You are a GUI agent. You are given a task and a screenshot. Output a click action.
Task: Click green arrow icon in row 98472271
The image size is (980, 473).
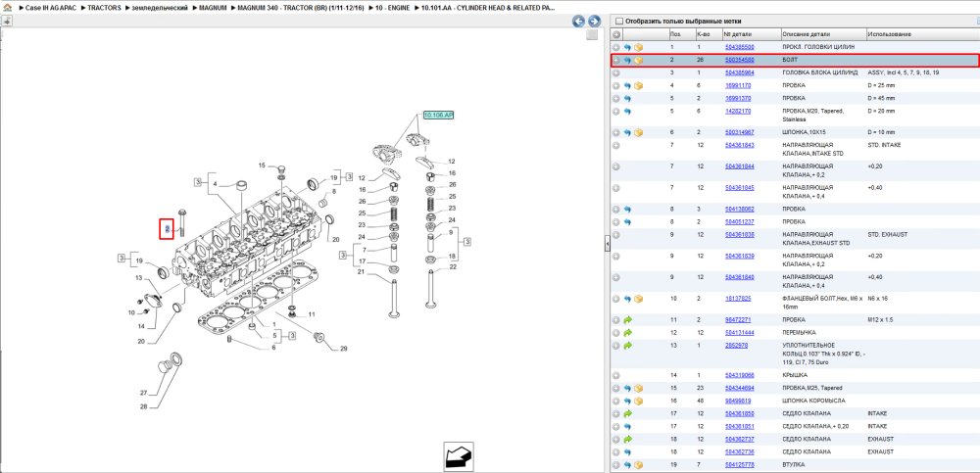pos(627,320)
